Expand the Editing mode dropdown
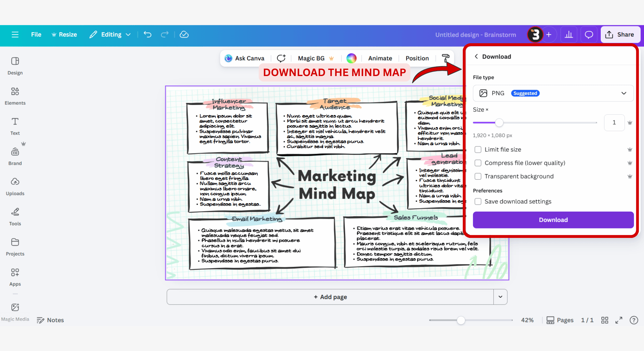Screen dimensions: 644x351 [128, 34]
